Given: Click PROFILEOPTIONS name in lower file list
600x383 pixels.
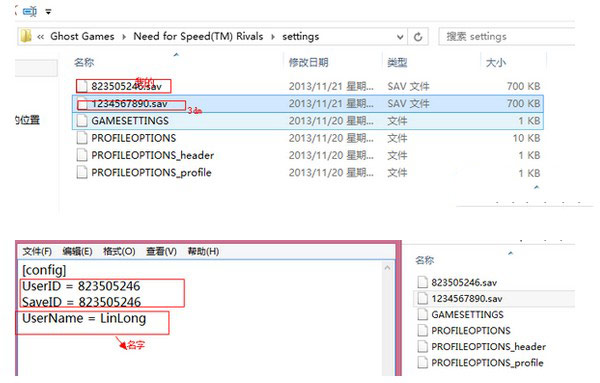Looking at the screenshot, I should [471, 331].
